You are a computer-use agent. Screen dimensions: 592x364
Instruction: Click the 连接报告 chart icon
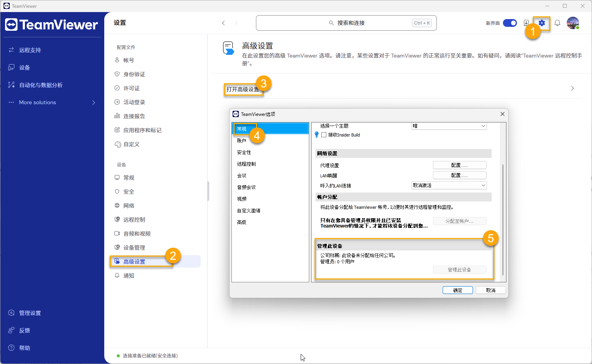pos(117,116)
